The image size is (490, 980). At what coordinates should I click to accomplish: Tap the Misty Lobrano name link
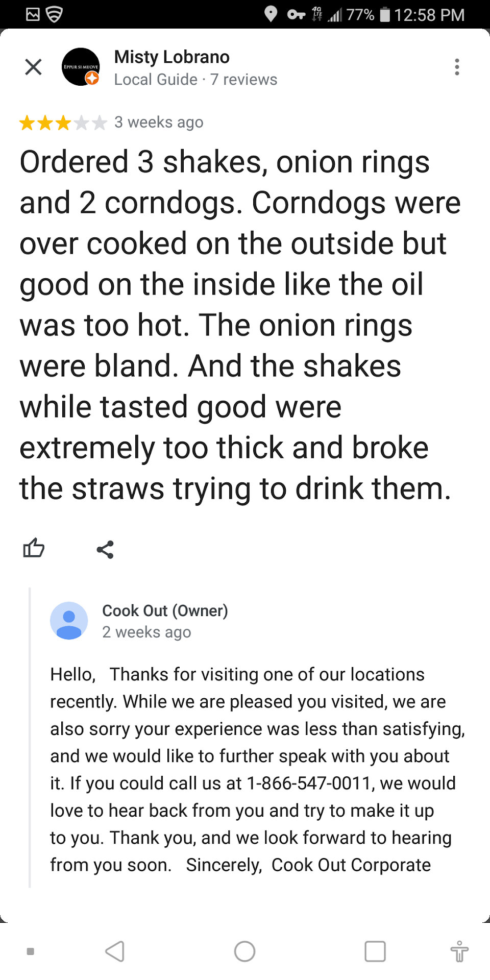(171, 57)
